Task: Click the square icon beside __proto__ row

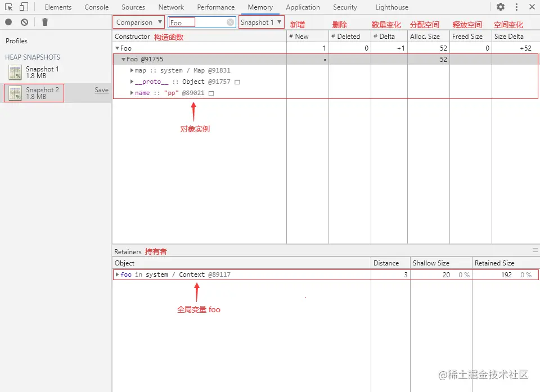Action: (x=237, y=82)
